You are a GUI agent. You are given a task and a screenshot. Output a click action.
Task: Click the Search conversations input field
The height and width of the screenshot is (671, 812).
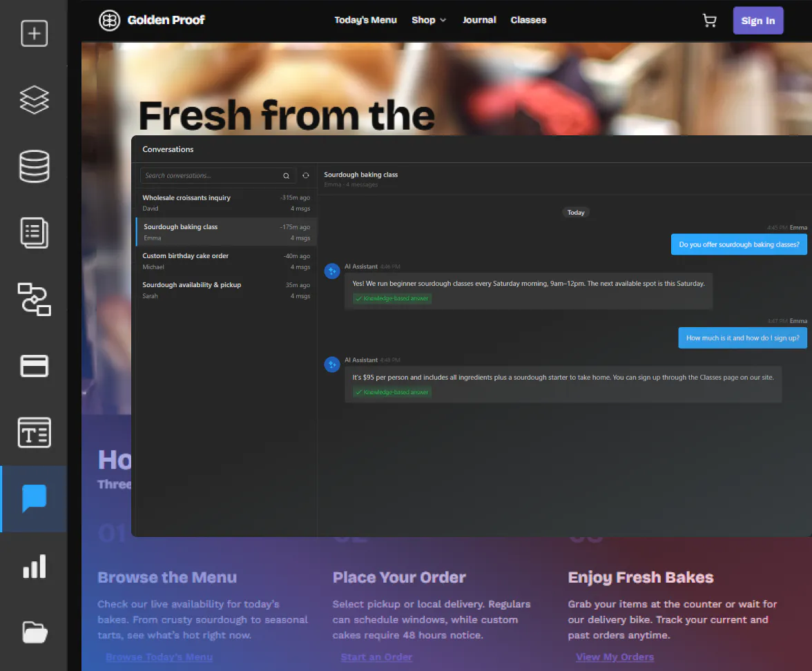(x=218, y=175)
